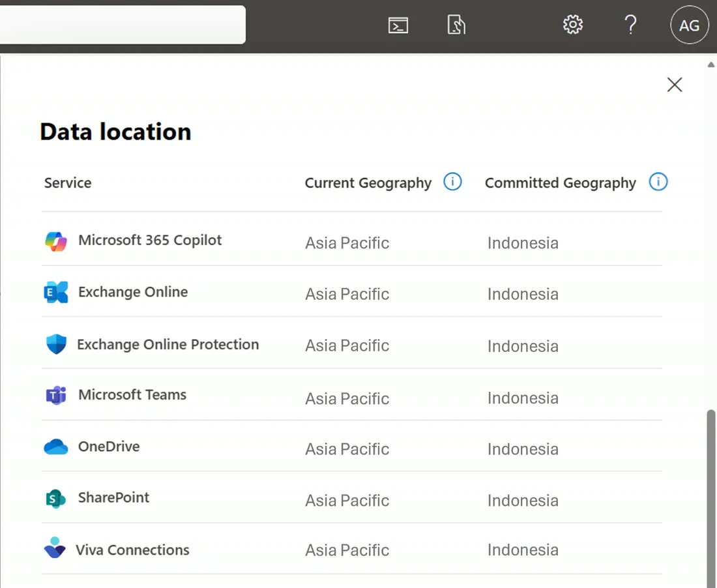This screenshot has width=717, height=588.
Task: Click Indonesia in the Viva Connections row
Action: coord(523,550)
